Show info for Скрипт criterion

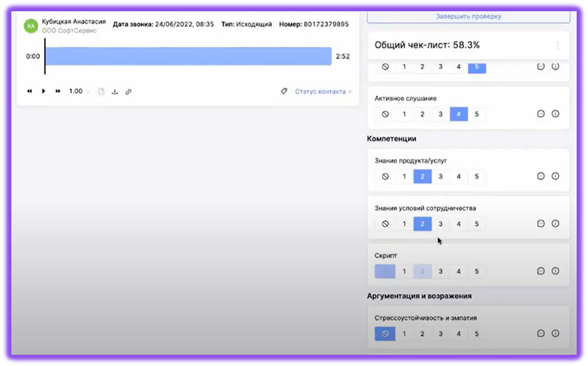click(x=556, y=271)
